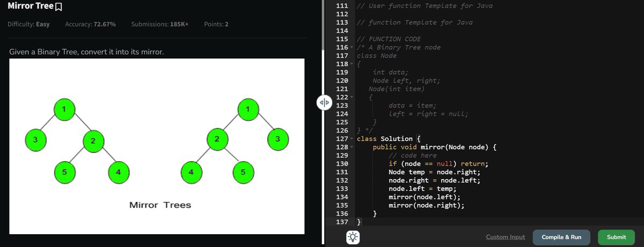
Task: Click line number 137 in gutter
Action: coord(341,222)
